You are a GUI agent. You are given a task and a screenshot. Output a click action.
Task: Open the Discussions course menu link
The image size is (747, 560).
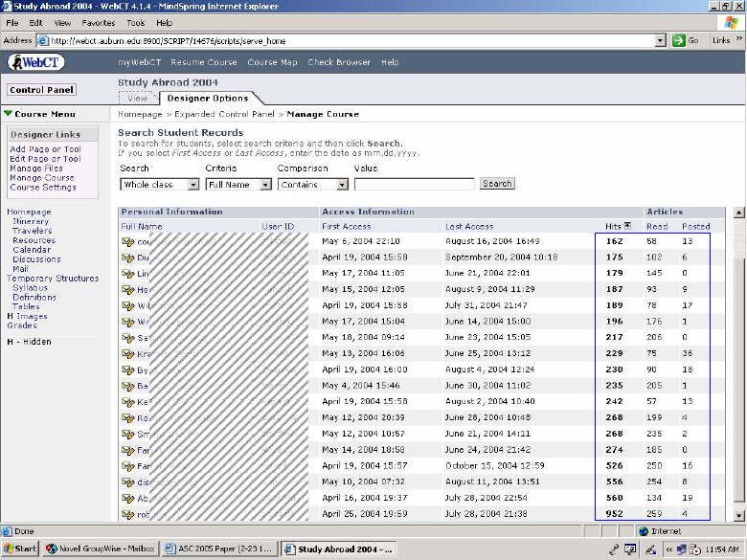coord(36,259)
